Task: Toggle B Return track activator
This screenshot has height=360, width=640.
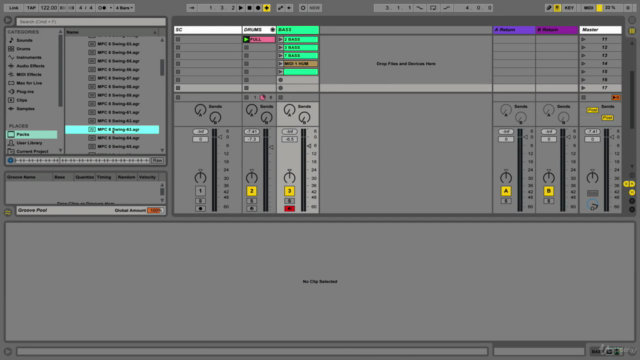Action: click(549, 191)
